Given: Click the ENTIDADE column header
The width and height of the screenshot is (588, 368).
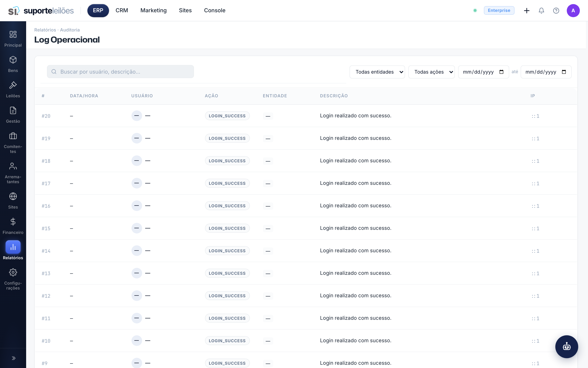Looking at the screenshot, I should pos(275,96).
